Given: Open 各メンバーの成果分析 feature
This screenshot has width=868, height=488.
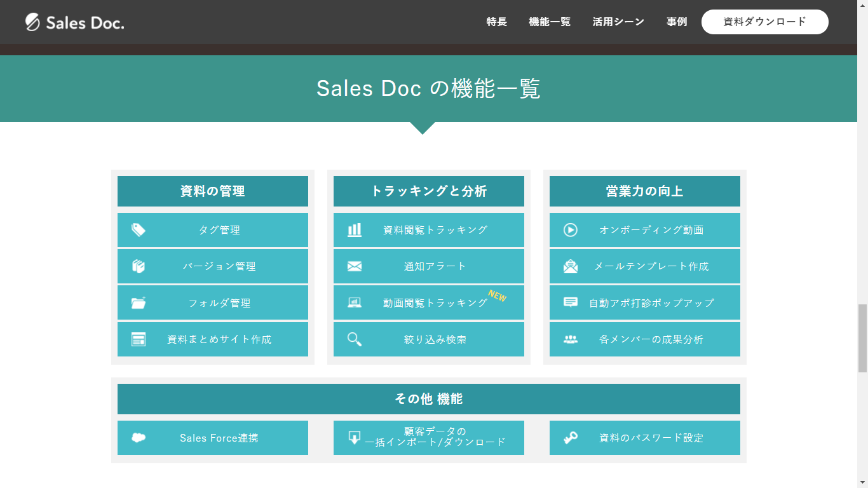Looking at the screenshot, I should (645, 339).
